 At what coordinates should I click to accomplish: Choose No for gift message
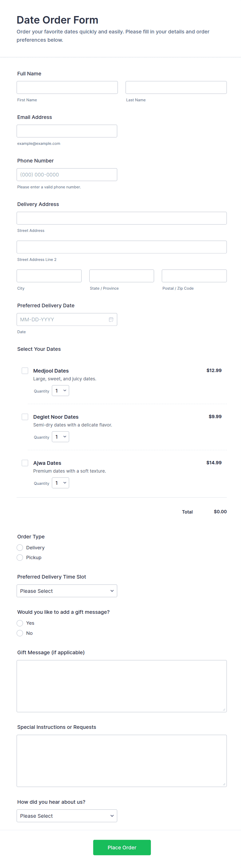coord(20,633)
